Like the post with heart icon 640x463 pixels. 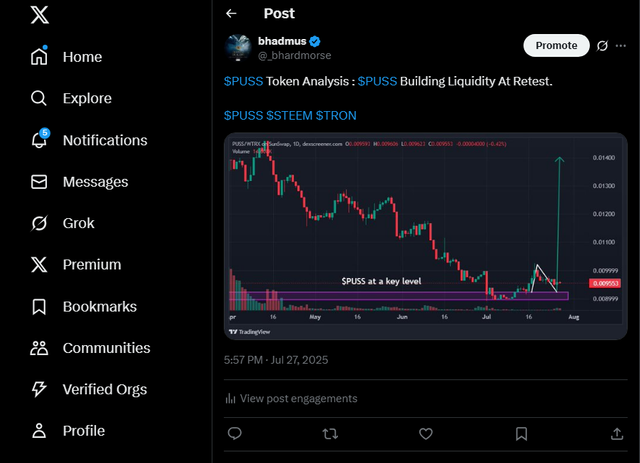click(426, 433)
